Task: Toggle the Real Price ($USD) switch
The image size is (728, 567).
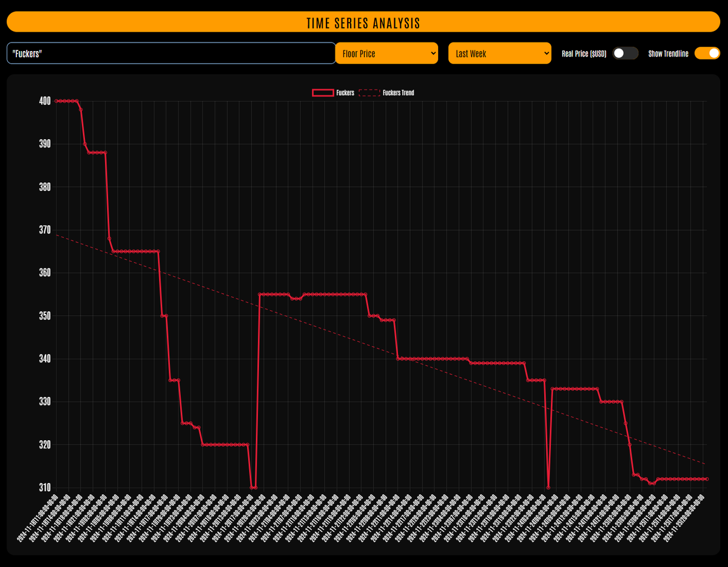Action: pyautogui.click(x=625, y=53)
